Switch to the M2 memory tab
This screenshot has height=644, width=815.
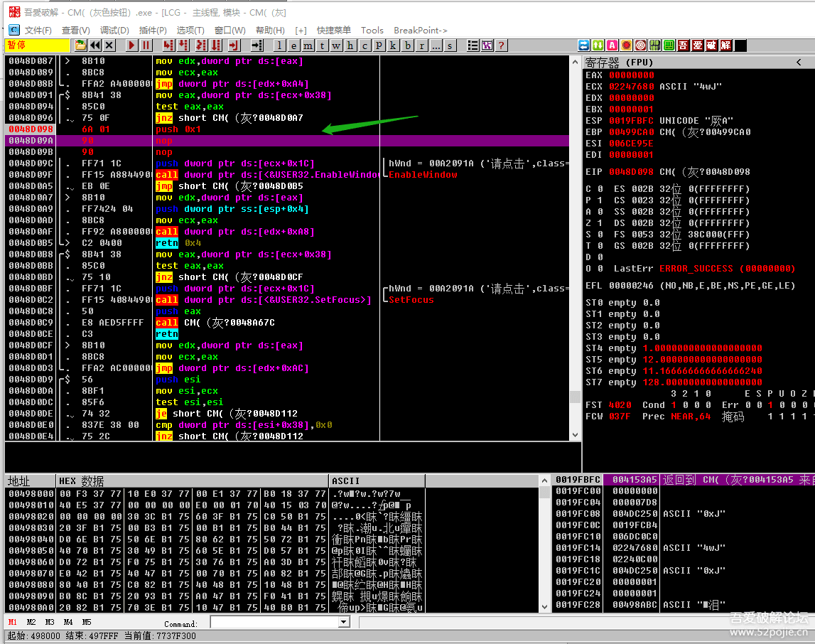point(31,622)
